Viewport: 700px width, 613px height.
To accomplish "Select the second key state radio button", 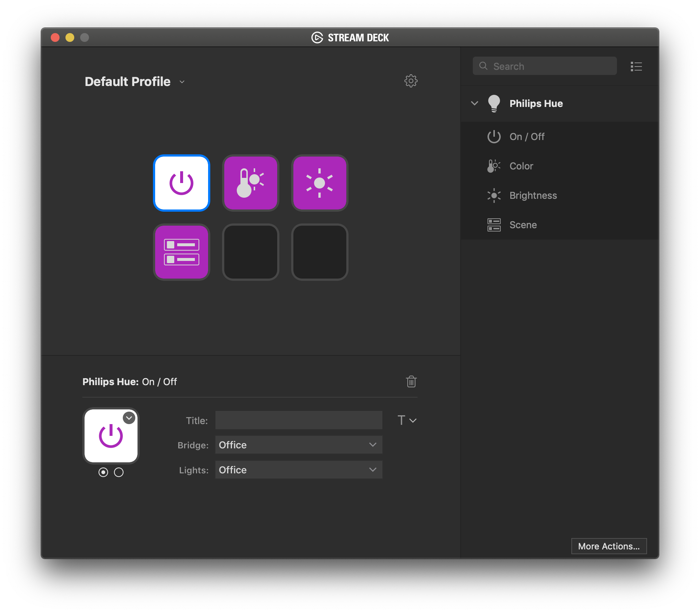I will tap(119, 472).
